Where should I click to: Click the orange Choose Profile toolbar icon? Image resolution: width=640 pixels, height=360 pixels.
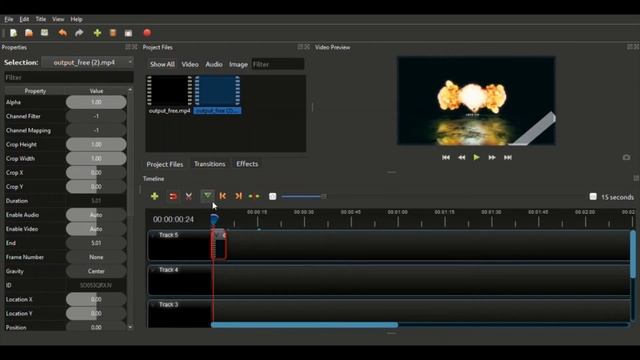113,33
